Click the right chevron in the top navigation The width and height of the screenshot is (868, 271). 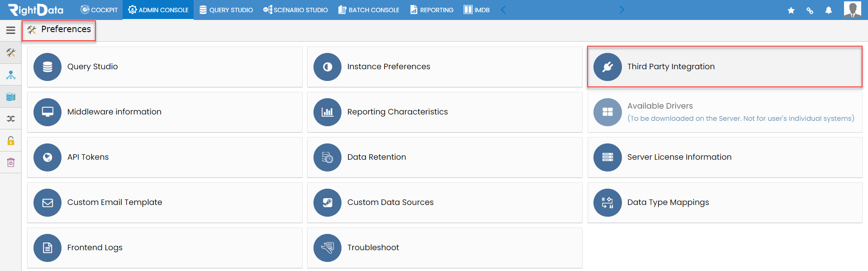(x=621, y=10)
